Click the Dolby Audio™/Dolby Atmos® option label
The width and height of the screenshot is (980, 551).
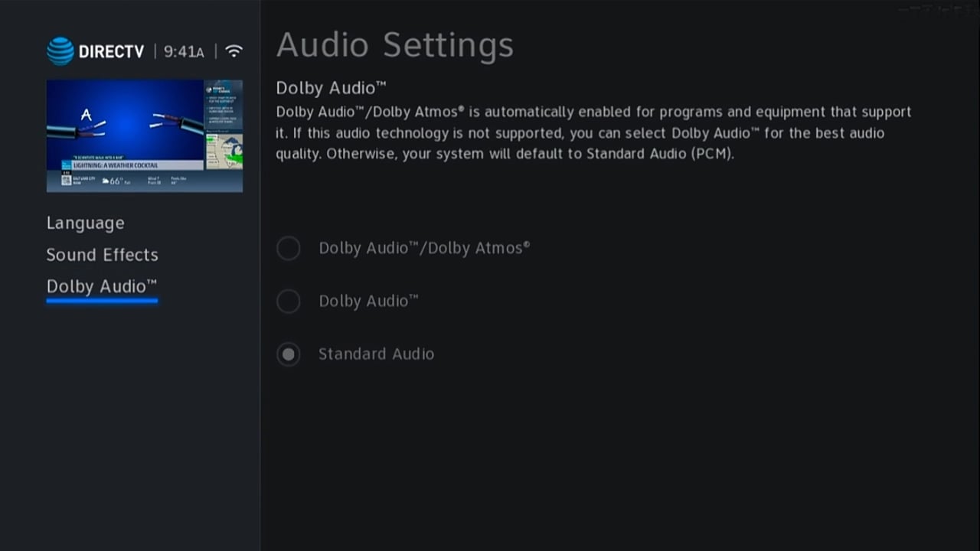(x=424, y=248)
